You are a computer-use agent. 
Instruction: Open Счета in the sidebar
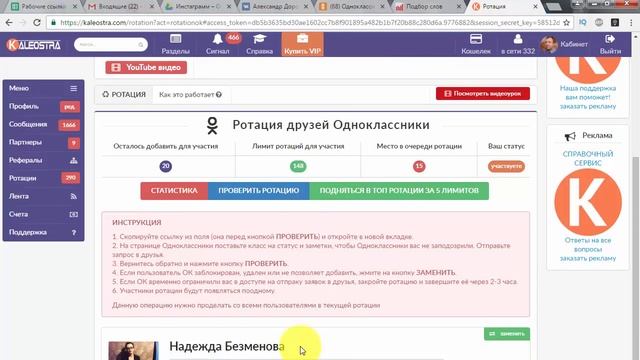[44, 214]
